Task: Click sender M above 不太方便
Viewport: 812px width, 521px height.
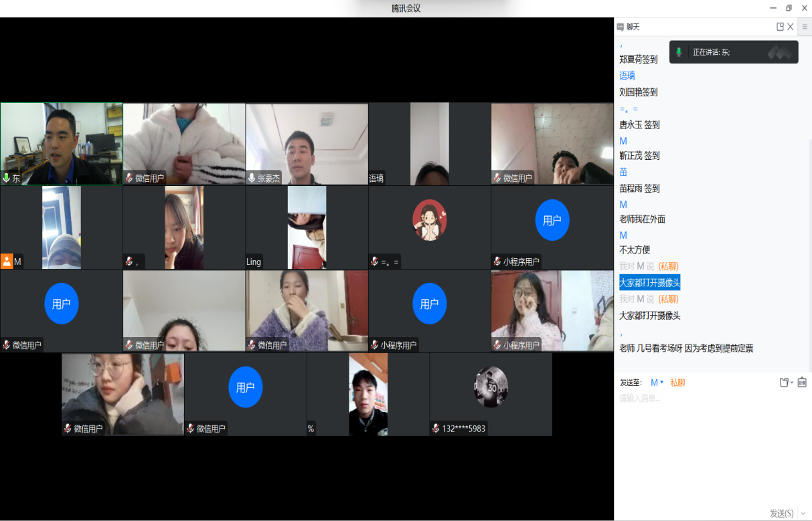Action: (623, 235)
